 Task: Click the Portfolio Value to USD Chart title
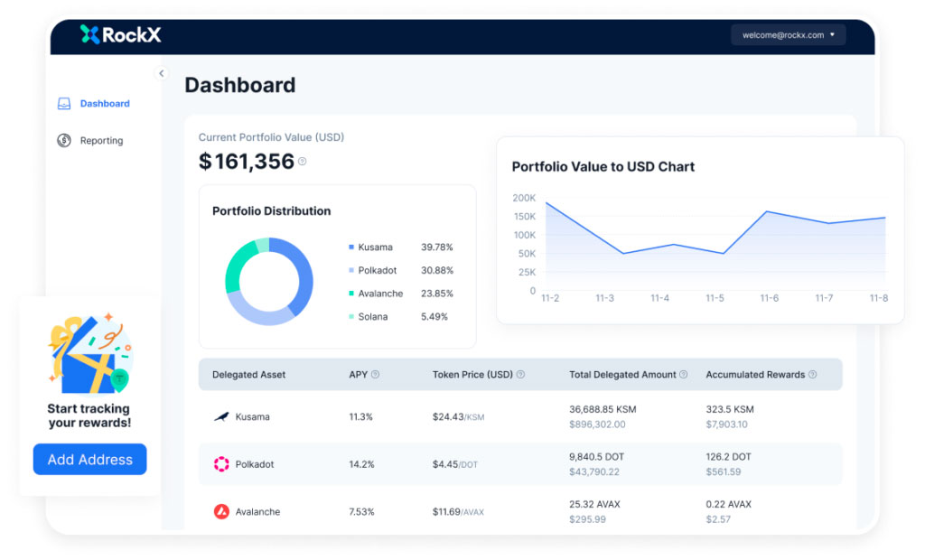click(603, 167)
